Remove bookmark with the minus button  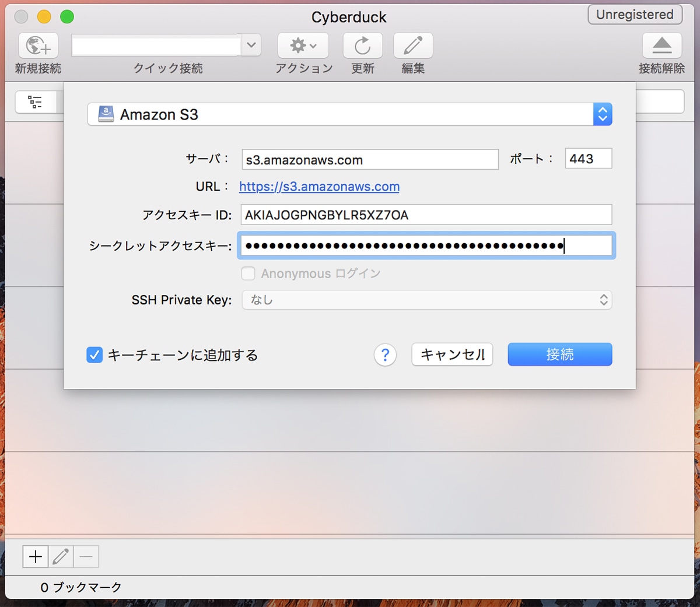tap(86, 557)
